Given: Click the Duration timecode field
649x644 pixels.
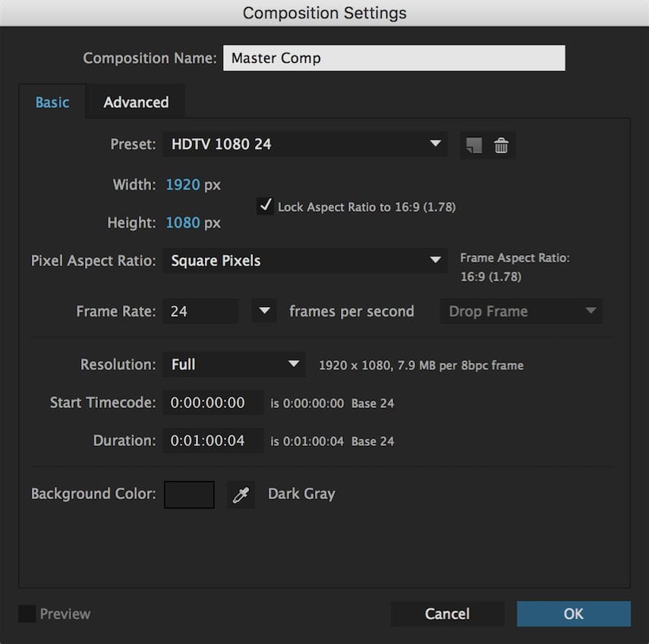Looking at the screenshot, I should [213, 441].
